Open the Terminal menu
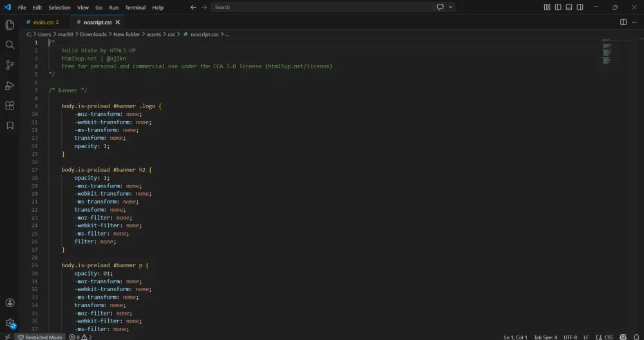The height and width of the screenshot is (340, 644). point(135,7)
